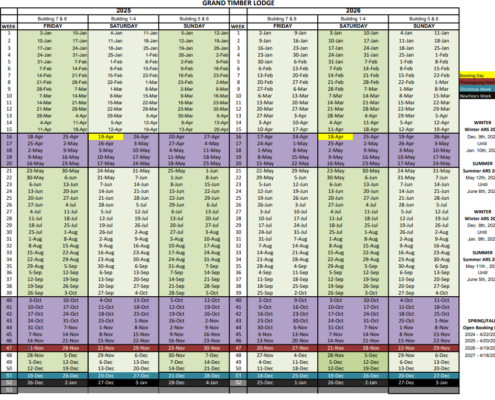The width and height of the screenshot is (495, 400).
Task: Select the 2026 year header cell
Action: (x=353, y=11)
